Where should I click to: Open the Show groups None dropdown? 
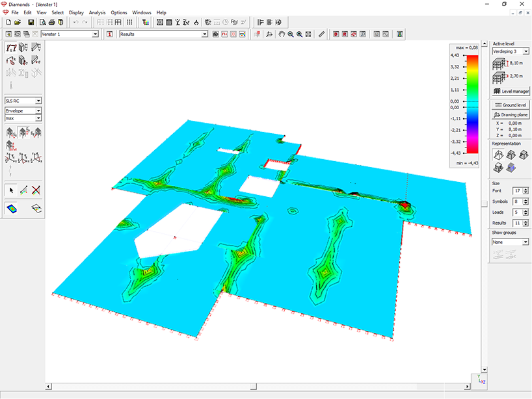pos(525,242)
